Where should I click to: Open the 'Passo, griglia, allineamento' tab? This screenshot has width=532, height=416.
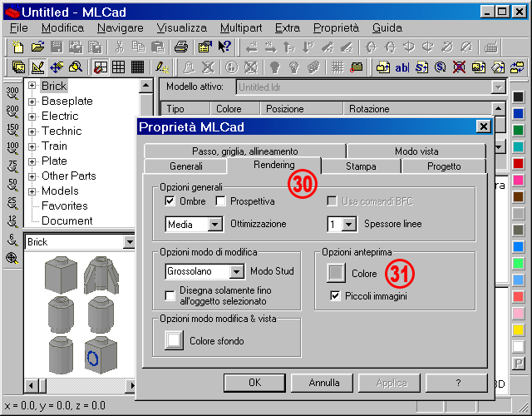(245, 151)
